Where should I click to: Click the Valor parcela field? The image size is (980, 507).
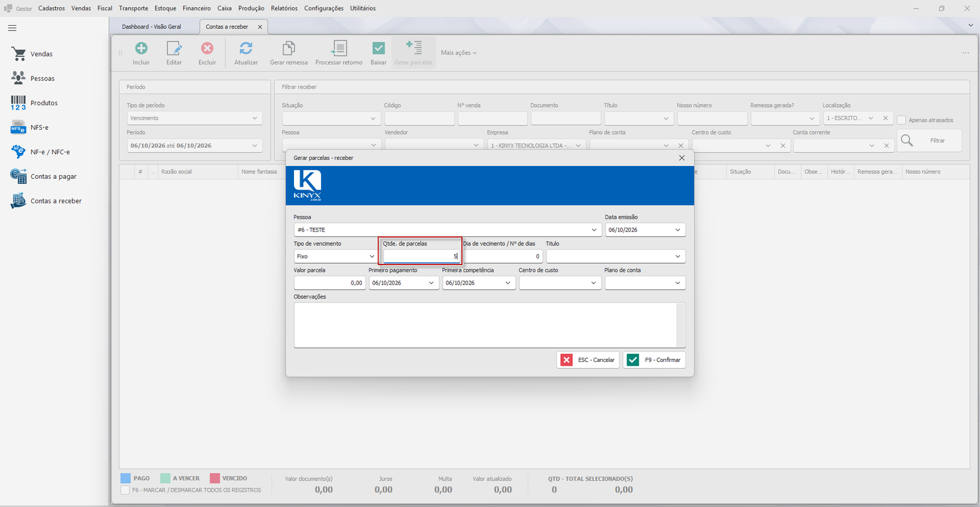(330, 283)
